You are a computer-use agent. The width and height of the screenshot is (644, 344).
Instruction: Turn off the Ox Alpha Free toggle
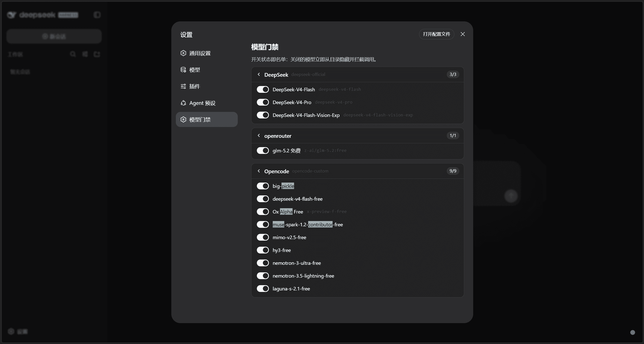pyautogui.click(x=263, y=212)
